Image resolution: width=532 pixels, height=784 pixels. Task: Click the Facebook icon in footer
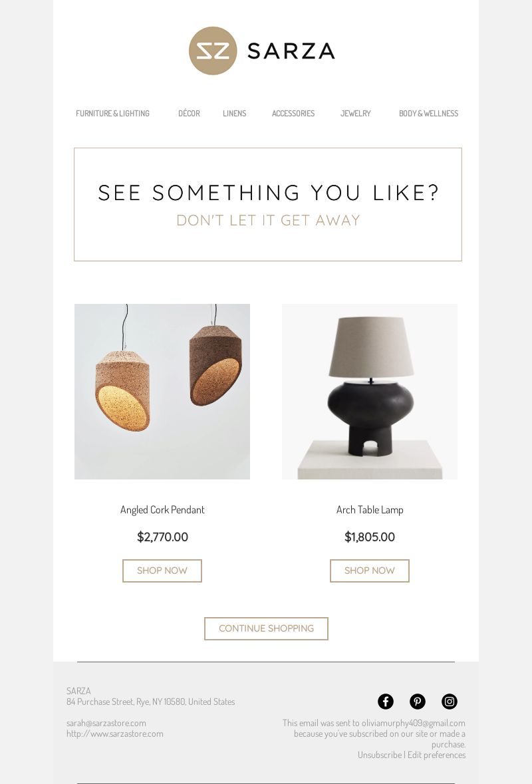(386, 702)
